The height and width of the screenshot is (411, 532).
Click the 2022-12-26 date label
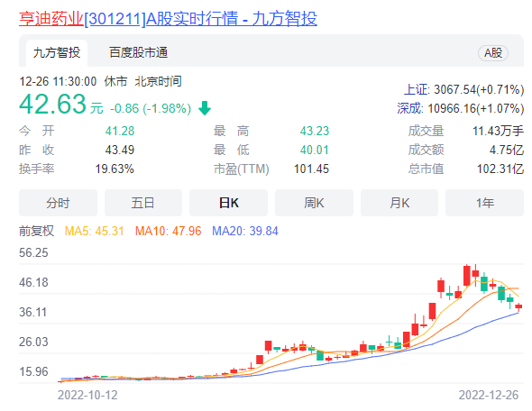tap(489, 396)
